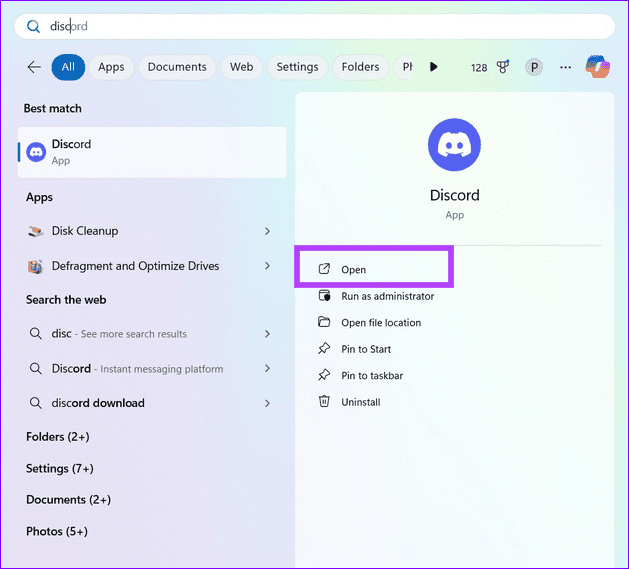Expand Defragment and Optimize Drives chevron
The width and height of the screenshot is (629, 569).
267,266
